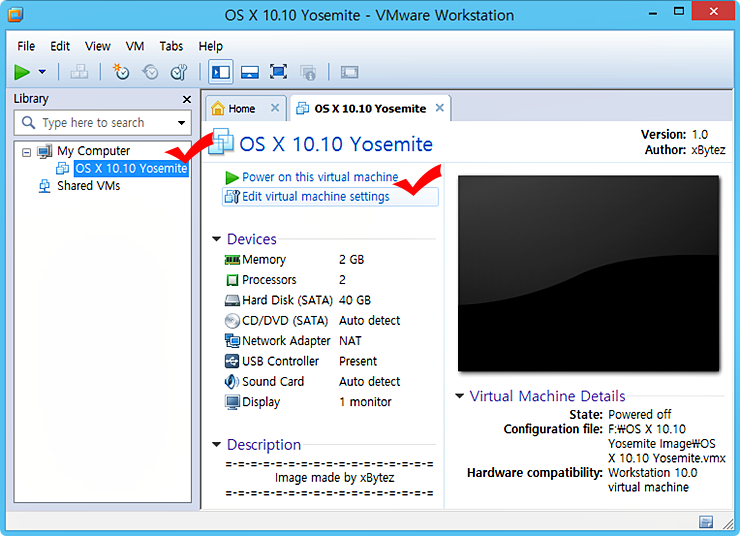The height and width of the screenshot is (536, 740).
Task: Click the My Computer monitor icon
Action: click(45, 151)
